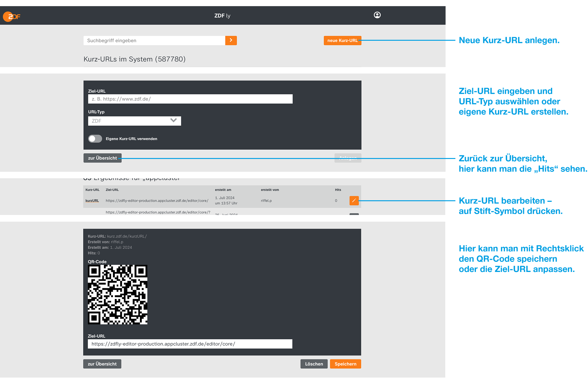
Task: Click the orange pencil edit icon
Action: point(354,201)
